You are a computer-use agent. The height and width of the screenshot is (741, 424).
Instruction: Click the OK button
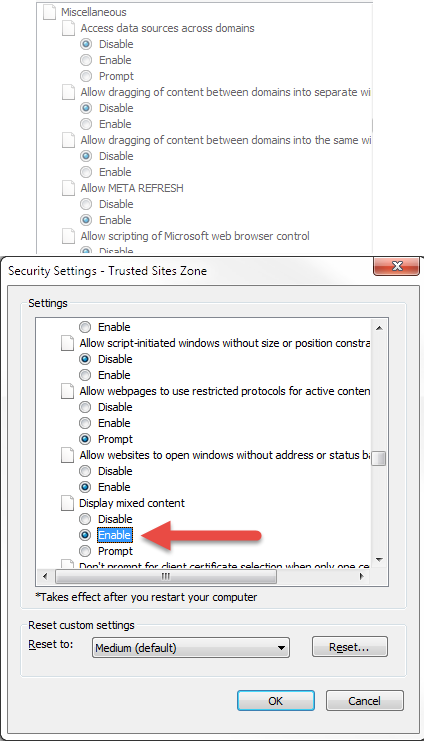[276, 700]
